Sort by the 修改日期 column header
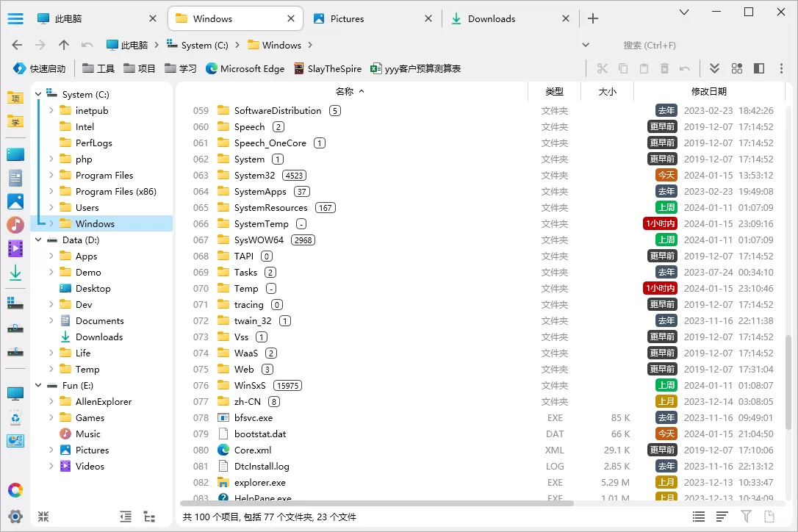 708,92
